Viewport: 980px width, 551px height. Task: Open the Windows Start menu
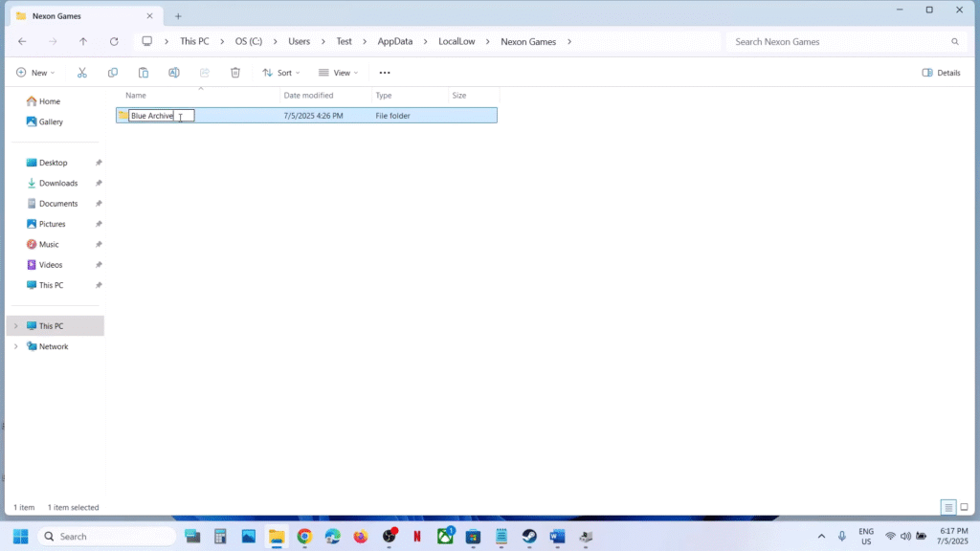point(21,536)
